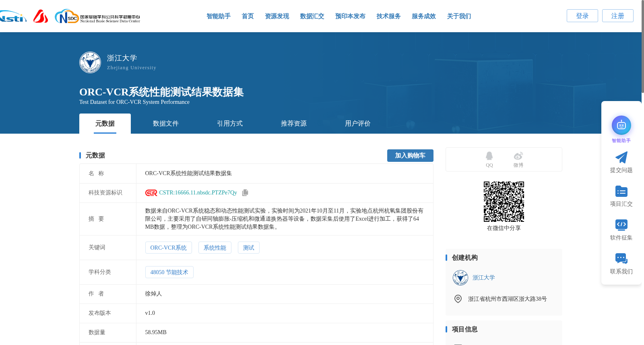Click English subtitle Test Dataset for ORC-VCR
Screen dimensions: 644x345
pyautogui.click(x=134, y=102)
